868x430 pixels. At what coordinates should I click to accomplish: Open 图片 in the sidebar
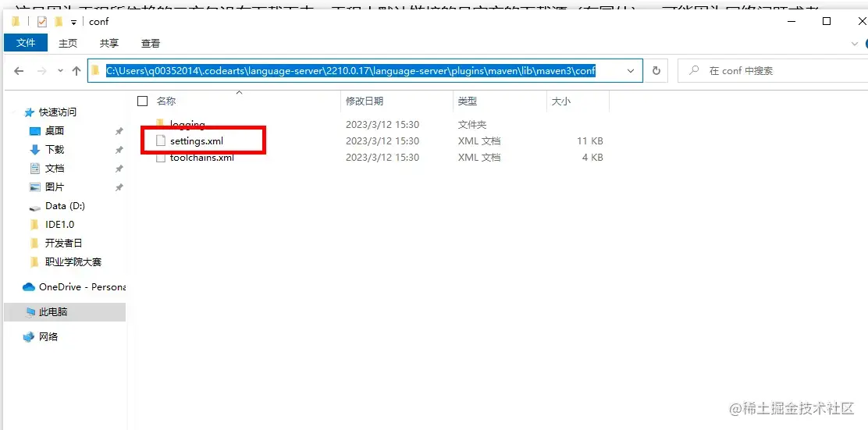tap(55, 187)
